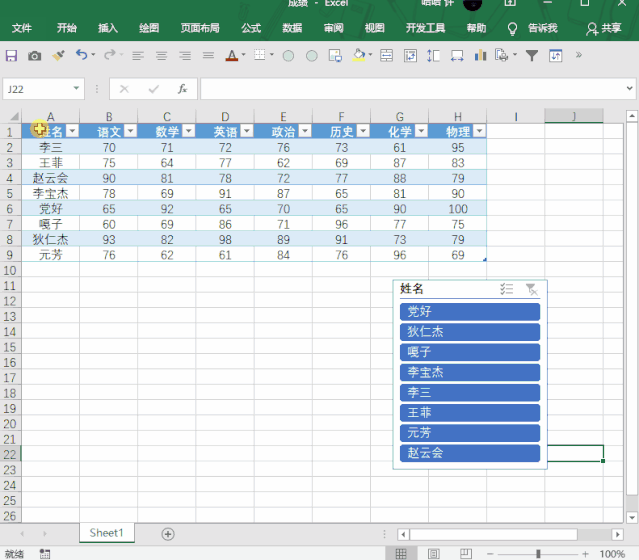Click the zoom in plus button
The width and height of the screenshot is (639, 560).
[585, 554]
